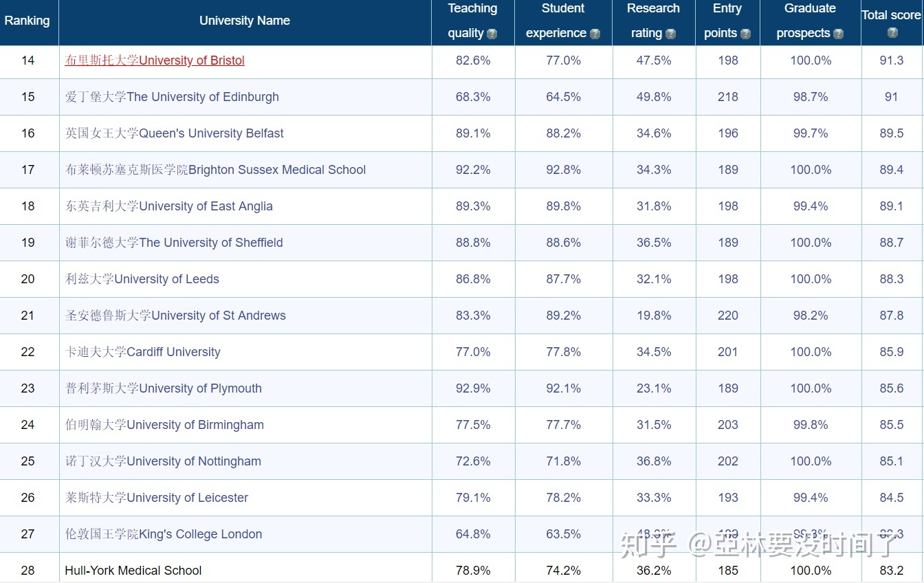Click the Graduate prospects header text
The width and height of the screenshot is (924, 583).
810,21
